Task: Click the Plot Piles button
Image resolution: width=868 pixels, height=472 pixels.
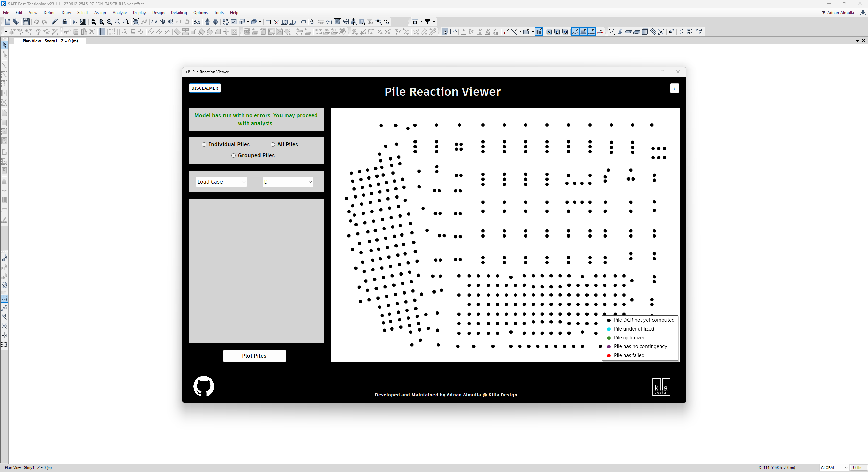Action: (254, 356)
